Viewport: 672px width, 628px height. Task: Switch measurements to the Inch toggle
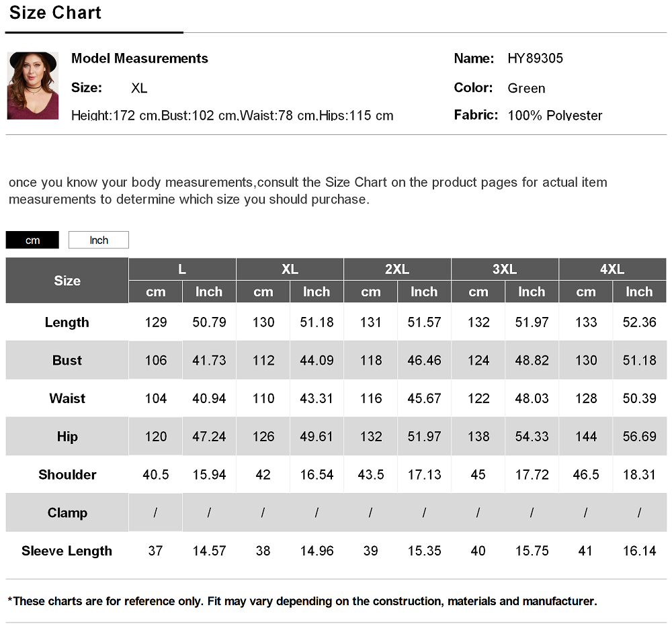[x=99, y=240]
